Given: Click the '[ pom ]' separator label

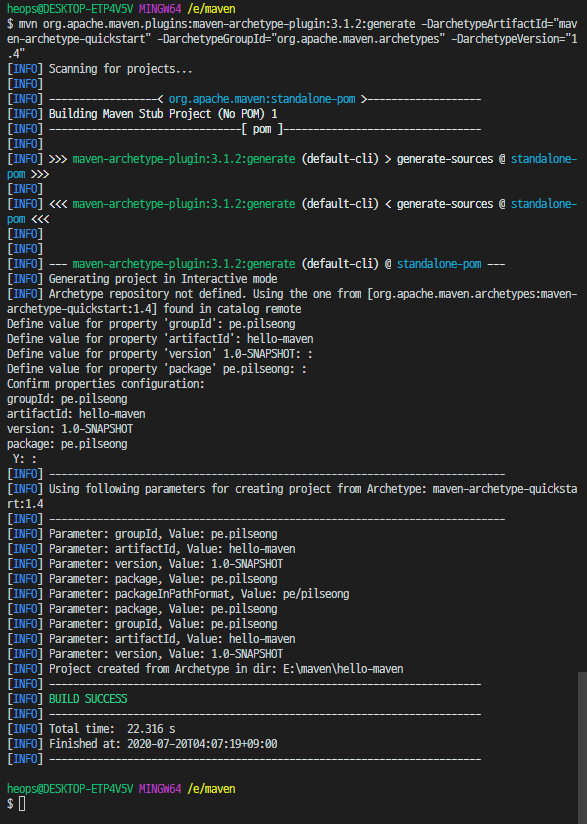Looking at the screenshot, I should [262, 129].
